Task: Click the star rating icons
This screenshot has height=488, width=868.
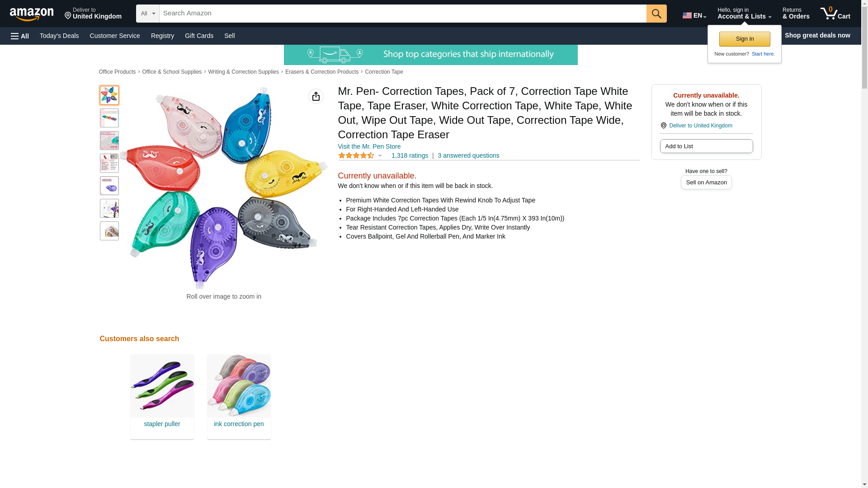Action: pyautogui.click(x=356, y=156)
